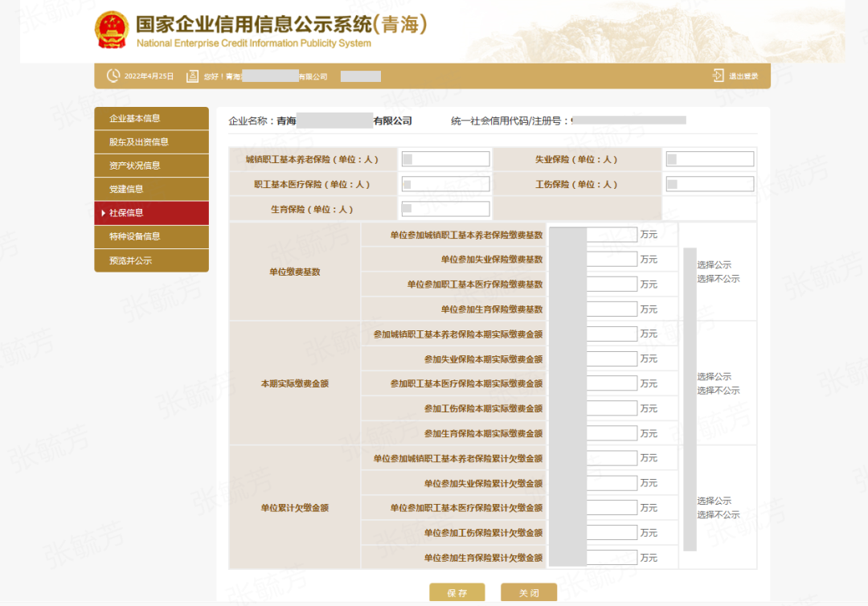
Task: Focus the 城镇职工基本养老保险 headcount input
Action: (x=445, y=159)
